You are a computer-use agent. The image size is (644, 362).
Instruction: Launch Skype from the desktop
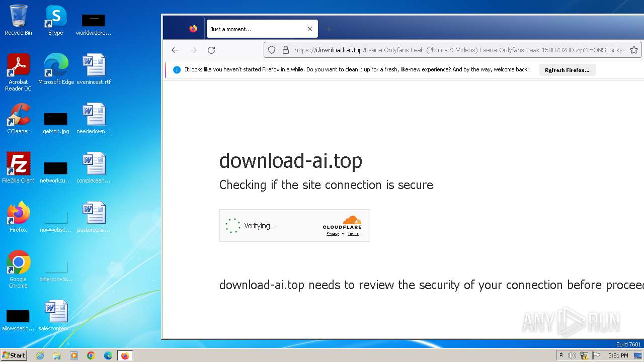[55, 20]
